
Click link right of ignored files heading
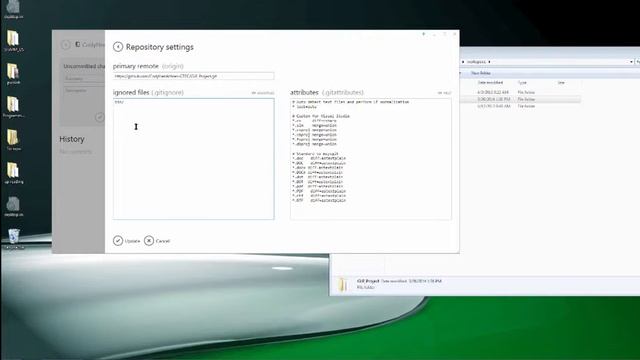(263, 93)
